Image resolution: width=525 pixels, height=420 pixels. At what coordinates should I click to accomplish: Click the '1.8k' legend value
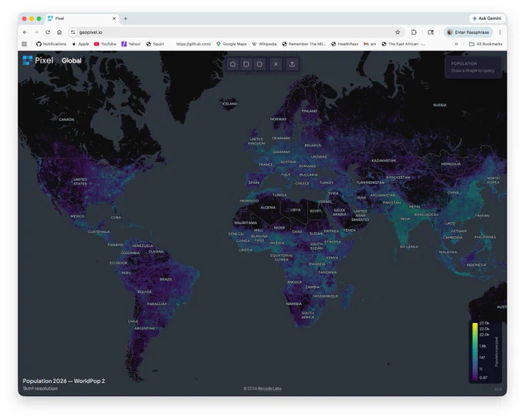(x=483, y=346)
